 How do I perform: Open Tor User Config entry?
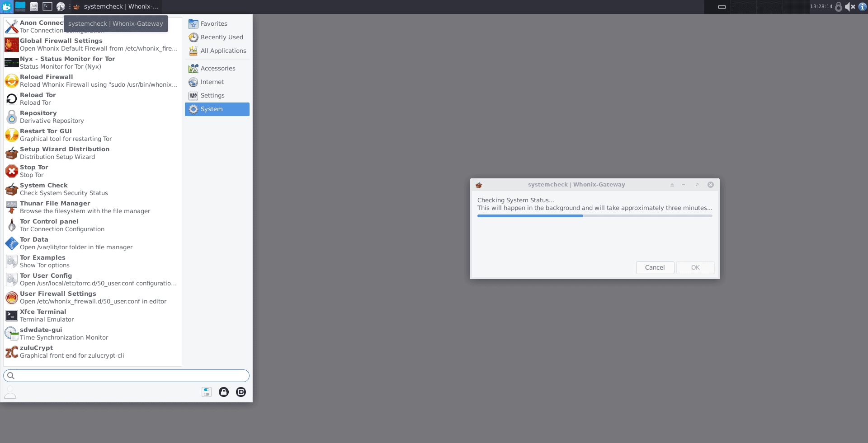point(92,280)
